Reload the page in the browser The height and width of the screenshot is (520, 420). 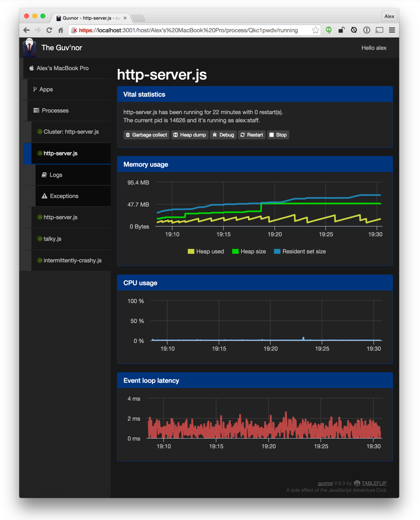[49, 30]
